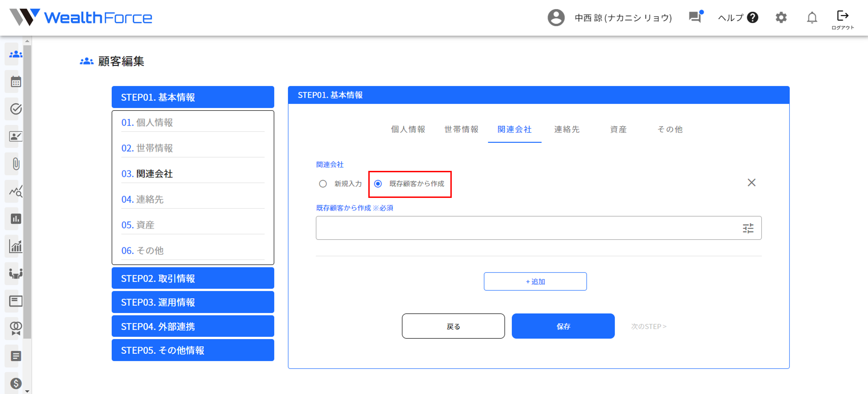Screen dimensions: 868x394
Task: Go to 04. 連絡先 in step list
Action: (x=193, y=199)
